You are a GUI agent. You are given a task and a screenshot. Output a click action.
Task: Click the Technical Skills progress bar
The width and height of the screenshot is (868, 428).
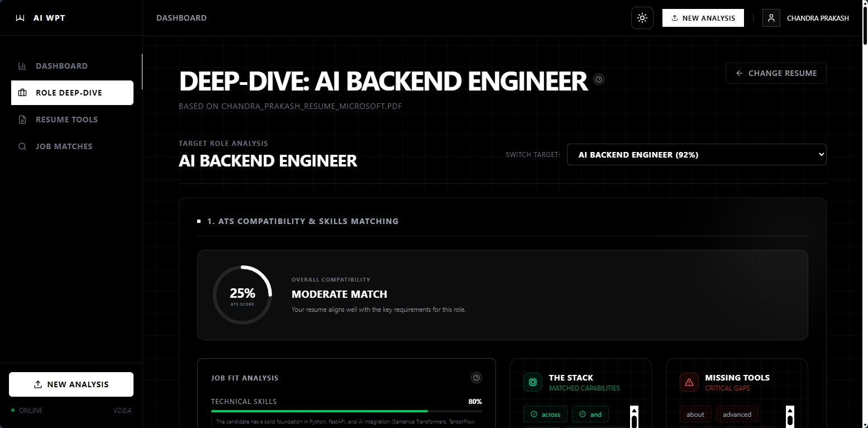(346, 411)
